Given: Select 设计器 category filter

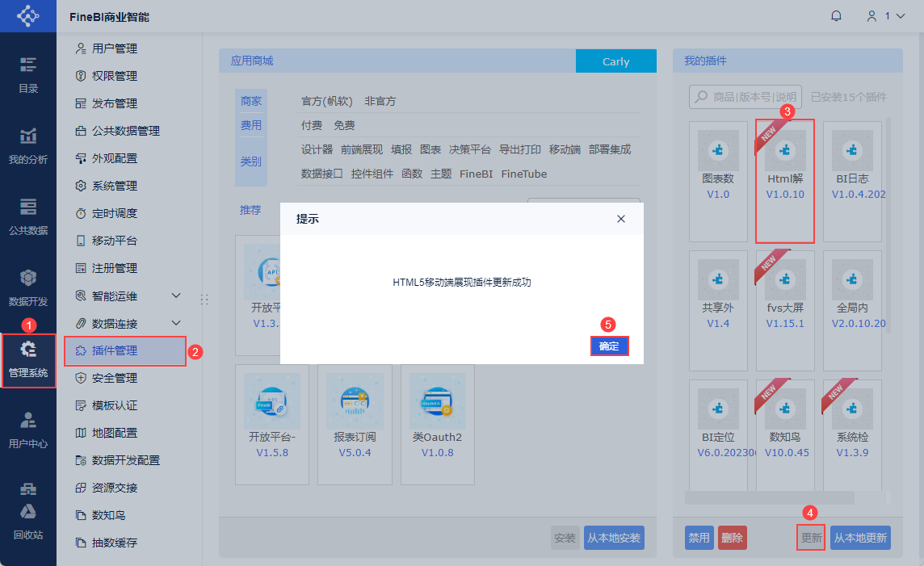Looking at the screenshot, I should [x=317, y=149].
